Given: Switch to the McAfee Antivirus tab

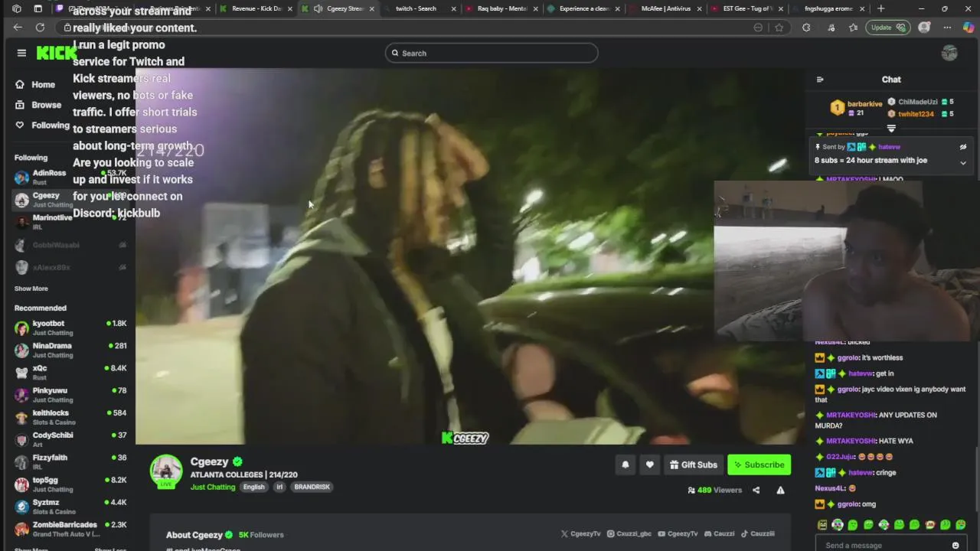Looking at the screenshot, I should click(665, 8).
